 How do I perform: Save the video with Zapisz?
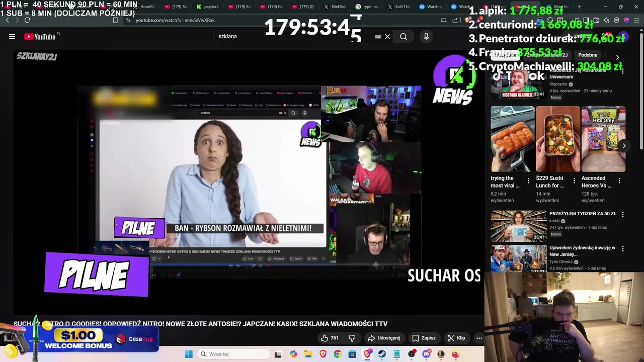click(424, 338)
